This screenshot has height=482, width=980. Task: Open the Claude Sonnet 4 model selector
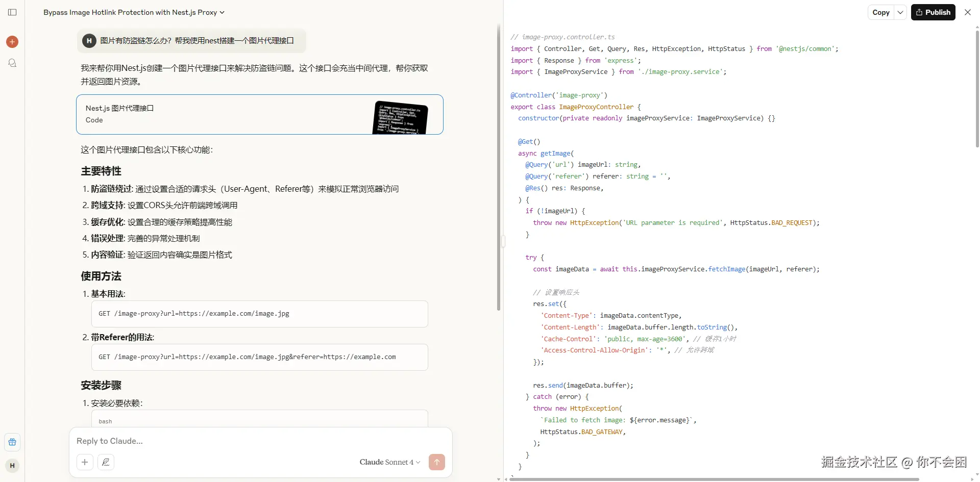click(390, 462)
